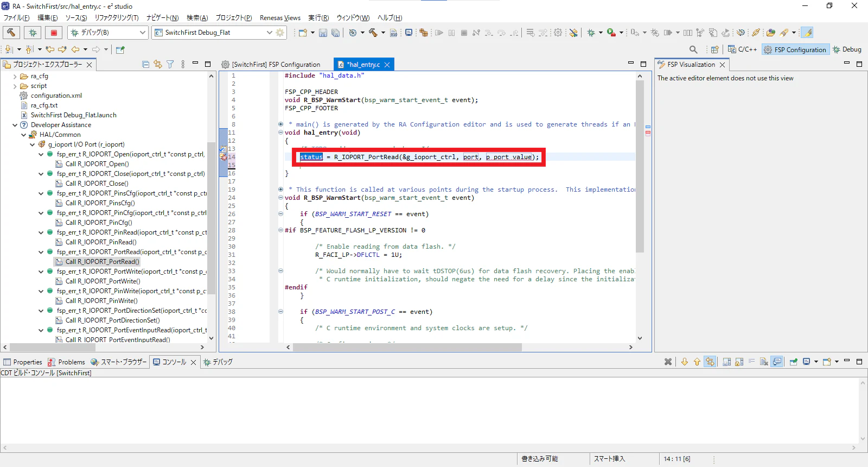Click the red Stop launch button
Screen dimensions: 868x467
click(54, 33)
